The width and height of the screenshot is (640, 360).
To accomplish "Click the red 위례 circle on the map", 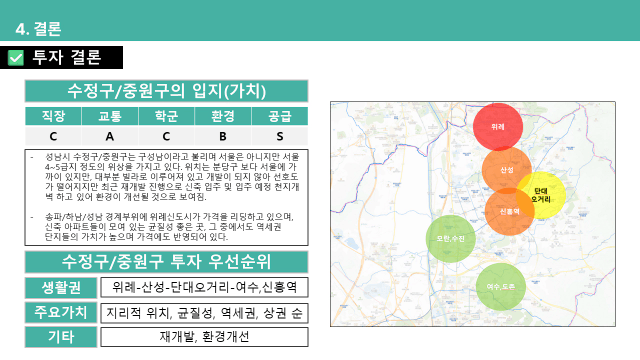I will coord(498,127).
